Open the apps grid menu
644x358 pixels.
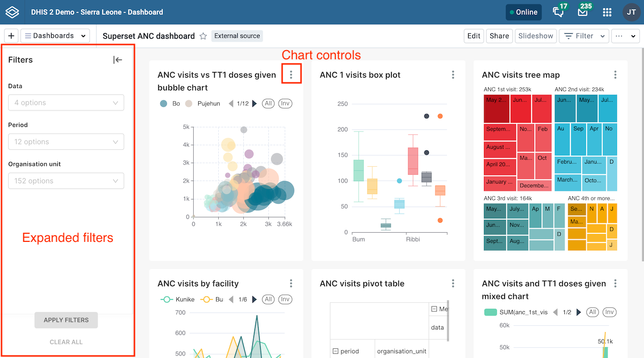tap(607, 12)
